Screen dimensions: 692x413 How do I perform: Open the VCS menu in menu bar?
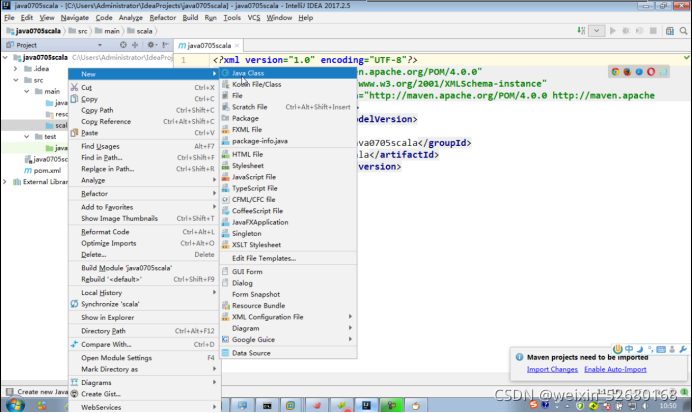tap(254, 18)
